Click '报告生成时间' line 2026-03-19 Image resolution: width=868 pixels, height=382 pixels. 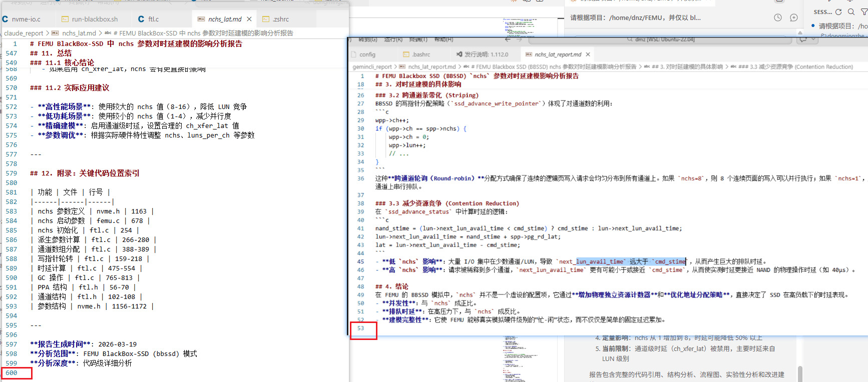coord(83,344)
